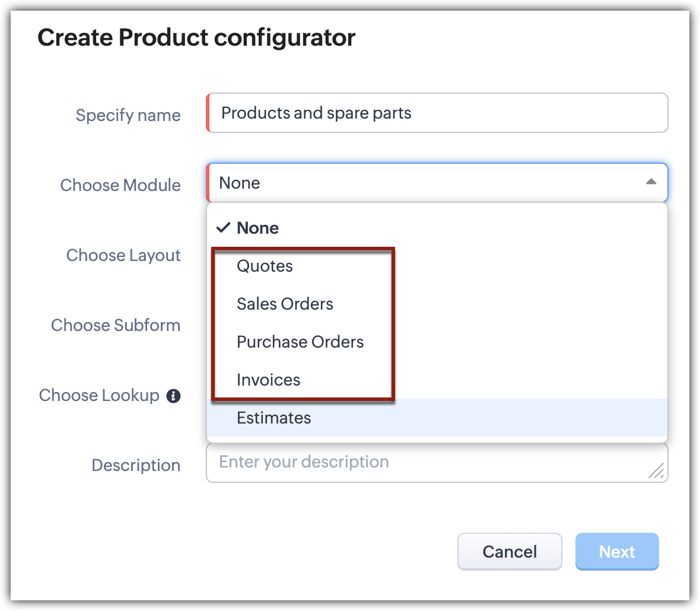Focus the Description text area

[x=427, y=463]
